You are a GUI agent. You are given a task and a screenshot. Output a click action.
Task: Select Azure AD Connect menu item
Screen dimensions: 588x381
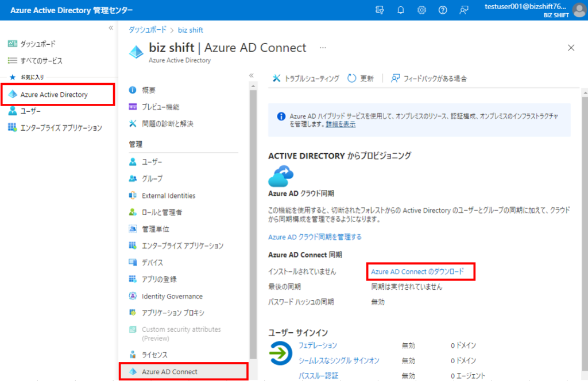point(183,372)
